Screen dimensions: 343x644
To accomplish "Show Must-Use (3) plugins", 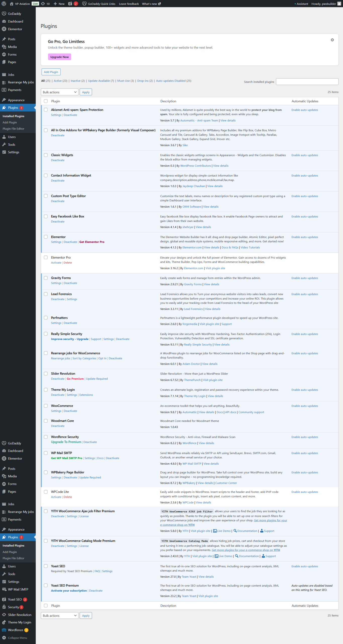I will (x=126, y=81).
